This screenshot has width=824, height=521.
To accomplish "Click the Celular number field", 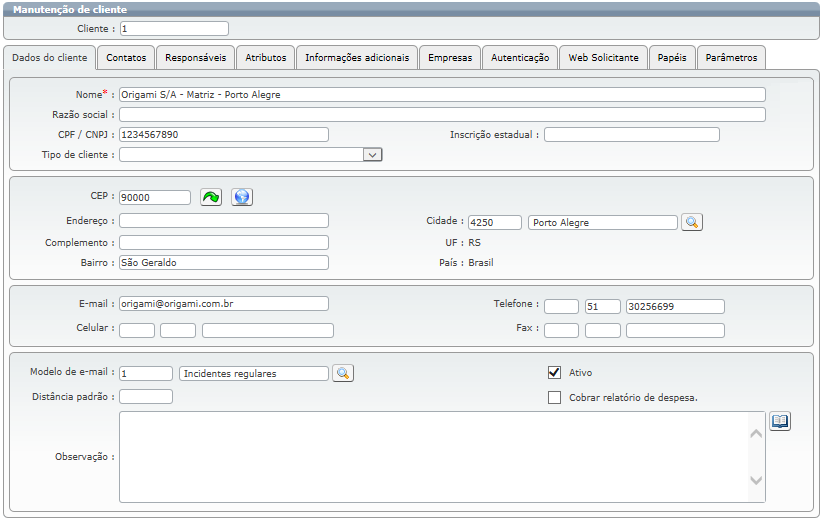I will [x=267, y=330].
